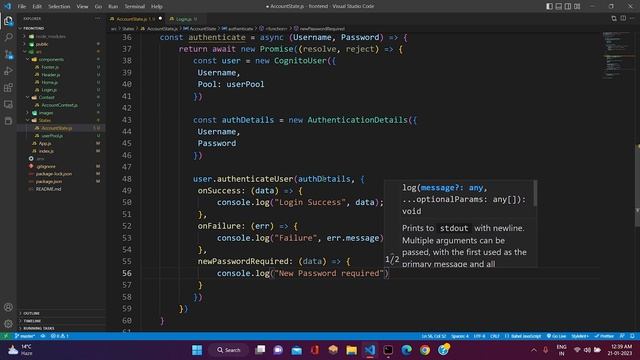Open the File menu
640x360 pixels.
22,7
